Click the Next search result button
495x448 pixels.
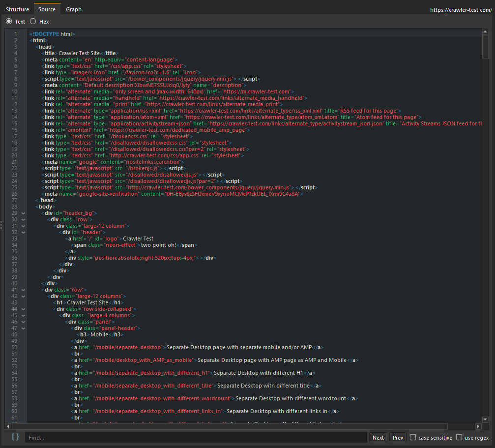point(378,437)
